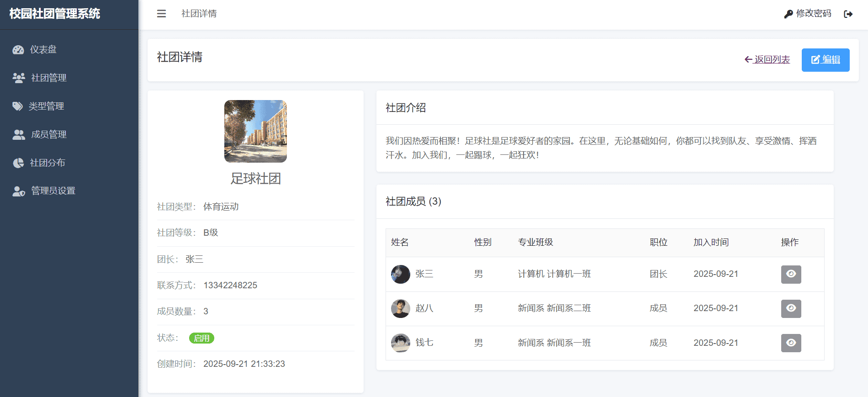
Task: Click the 姓名 column header
Action: (x=400, y=243)
